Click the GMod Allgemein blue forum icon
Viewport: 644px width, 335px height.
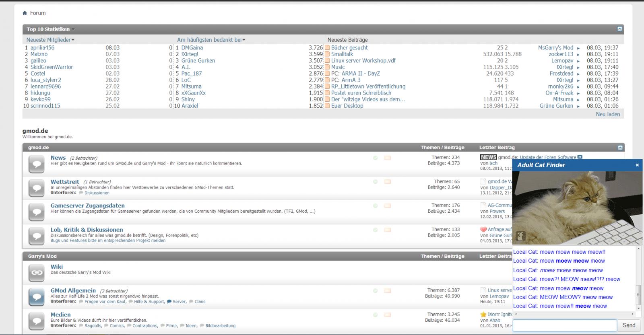tap(37, 297)
